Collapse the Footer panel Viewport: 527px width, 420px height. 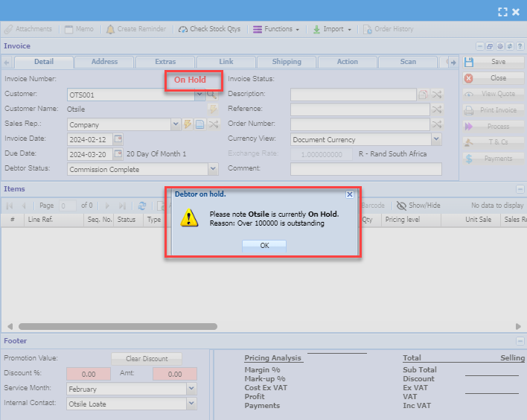coord(520,341)
